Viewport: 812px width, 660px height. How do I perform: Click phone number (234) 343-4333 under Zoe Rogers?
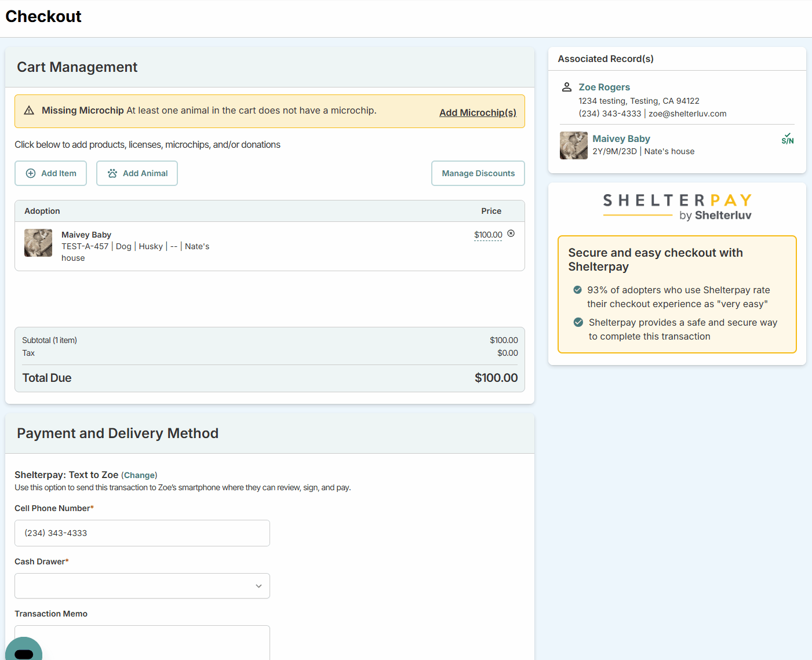[x=610, y=114]
